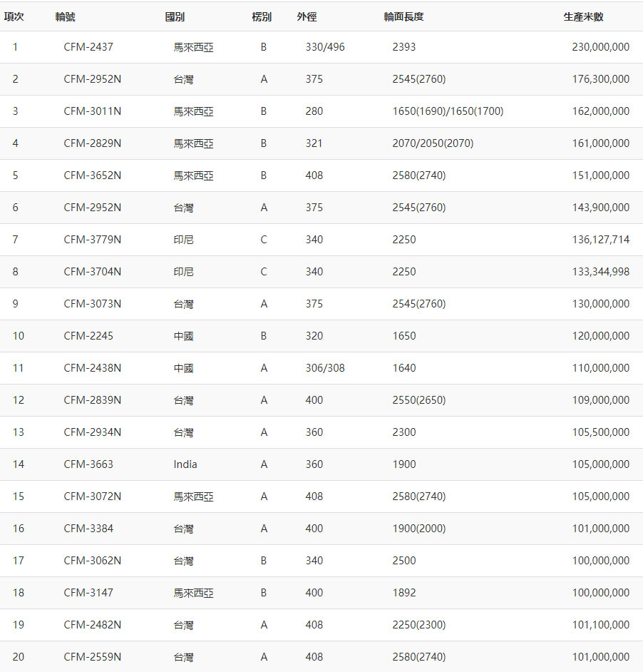The image size is (643, 672).
Task: Click production meters 101,100,000
Action: [x=601, y=624]
